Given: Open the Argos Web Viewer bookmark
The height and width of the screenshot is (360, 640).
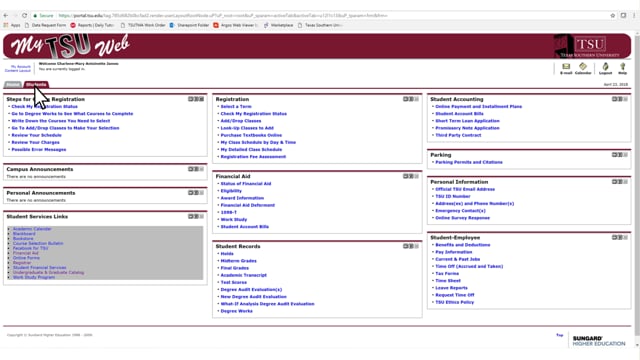Looking at the screenshot, I should (x=236, y=25).
